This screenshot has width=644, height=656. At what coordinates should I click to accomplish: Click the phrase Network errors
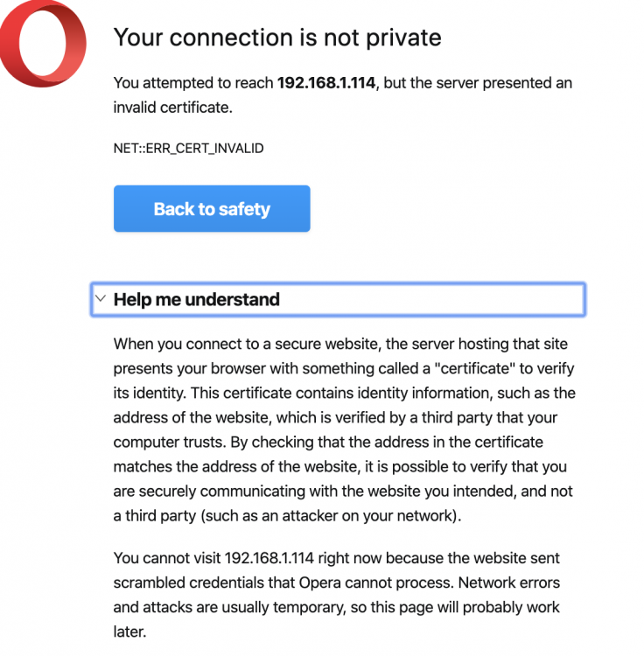[x=509, y=583]
